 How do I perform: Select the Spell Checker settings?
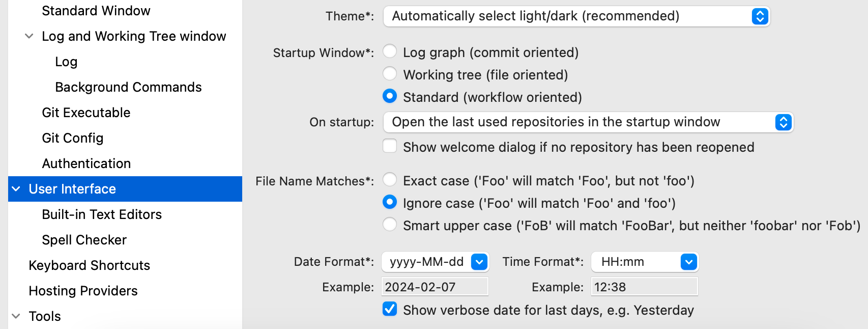[x=84, y=239]
